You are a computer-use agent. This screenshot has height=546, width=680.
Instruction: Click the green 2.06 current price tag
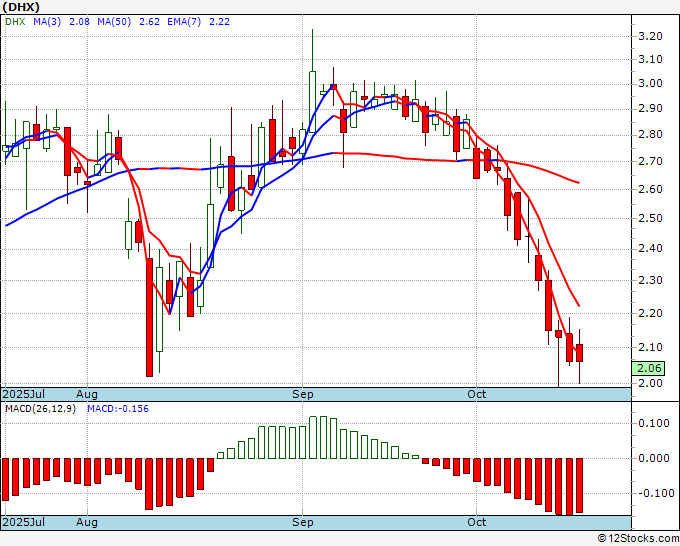(648, 368)
